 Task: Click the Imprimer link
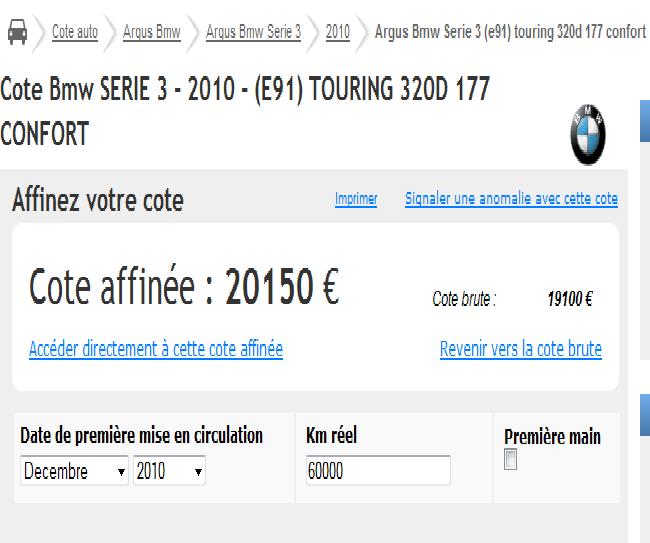tap(356, 199)
